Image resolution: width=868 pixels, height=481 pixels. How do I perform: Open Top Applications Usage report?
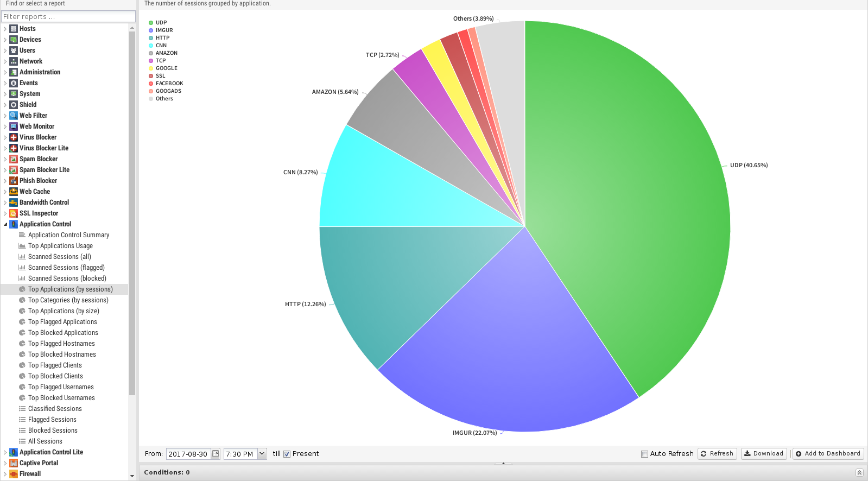[60, 246]
